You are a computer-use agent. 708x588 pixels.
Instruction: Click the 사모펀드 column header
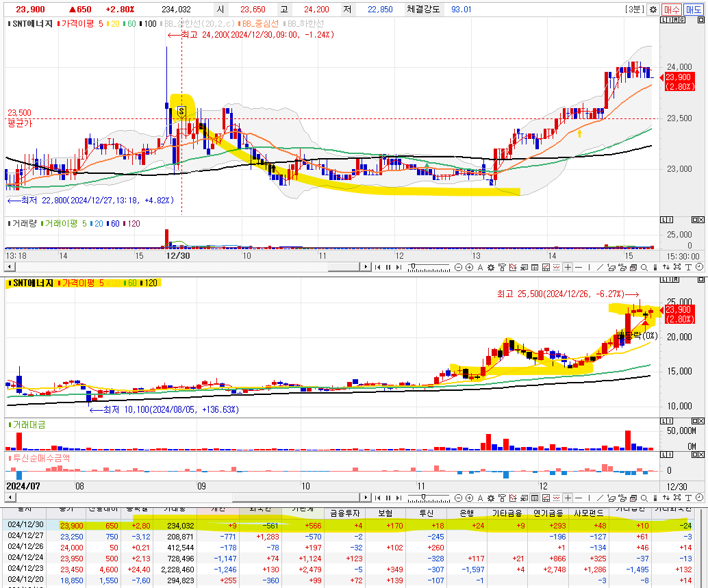(x=588, y=513)
